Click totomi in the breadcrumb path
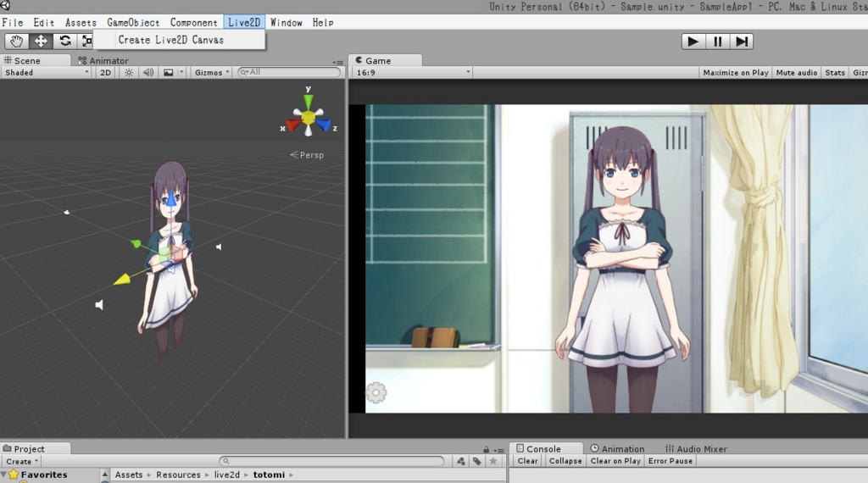The height and width of the screenshot is (483, 868). [269, 475]
